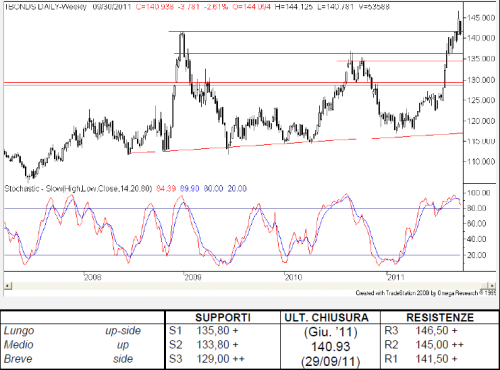
Task: Click the 'RESISTENZE' table header
Action: point(440,317)
